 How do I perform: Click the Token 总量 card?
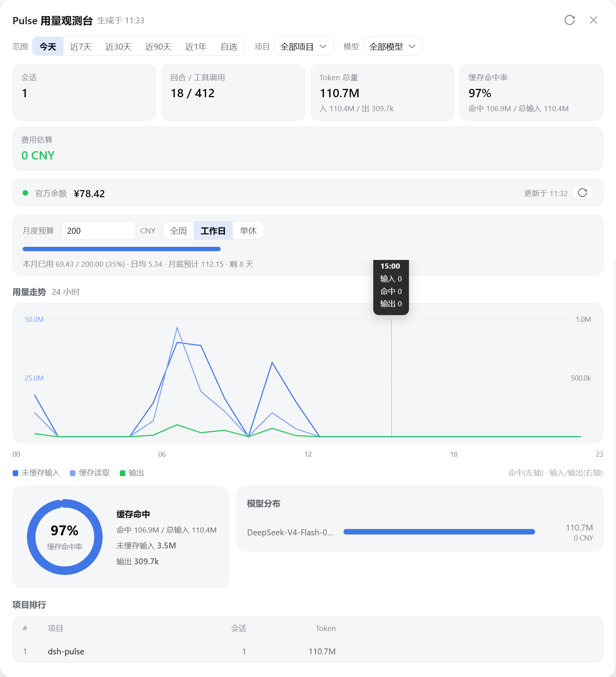pos(382,92)
